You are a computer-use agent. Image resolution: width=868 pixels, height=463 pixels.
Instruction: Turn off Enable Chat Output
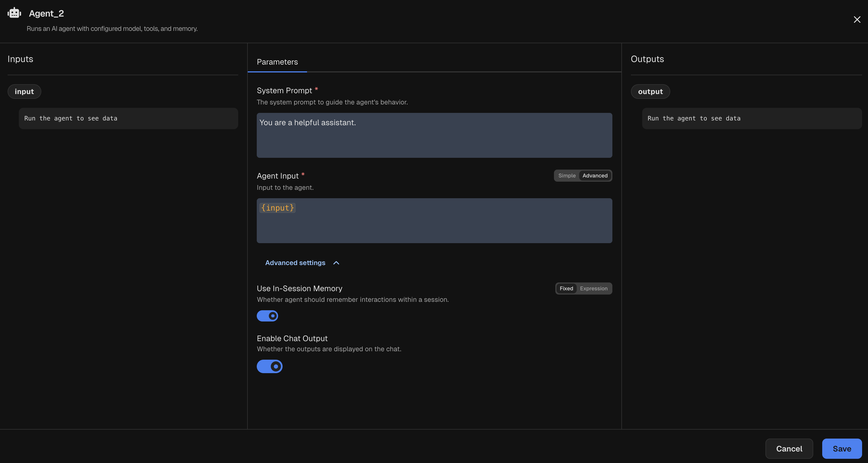point(270,366)
